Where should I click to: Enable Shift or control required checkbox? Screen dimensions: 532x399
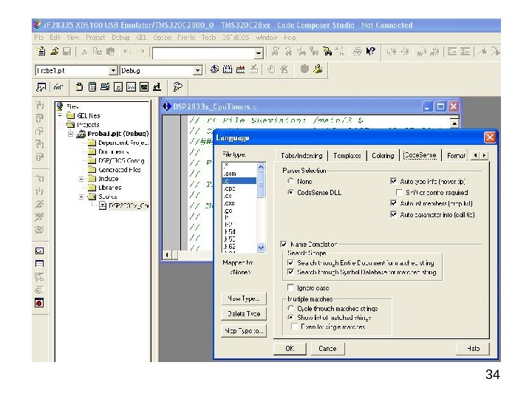click(399, 192)
